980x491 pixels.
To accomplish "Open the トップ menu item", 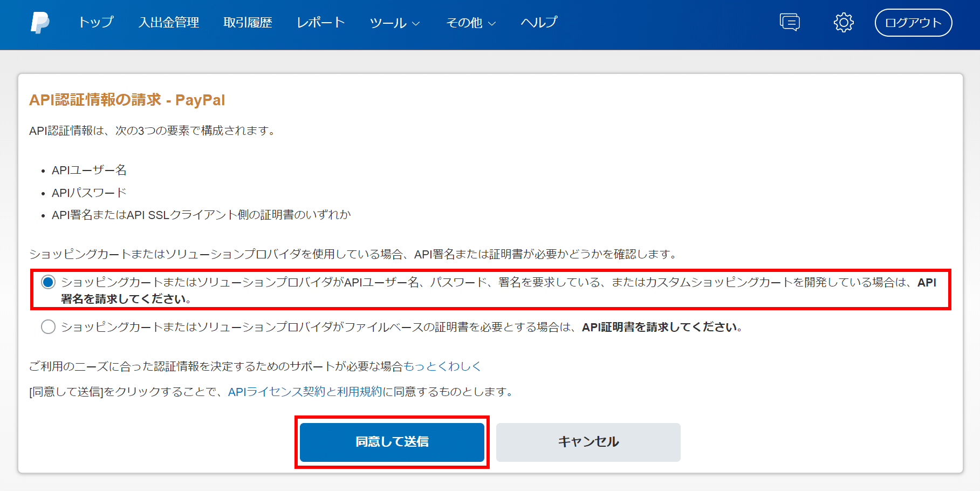I will [95, 23].
